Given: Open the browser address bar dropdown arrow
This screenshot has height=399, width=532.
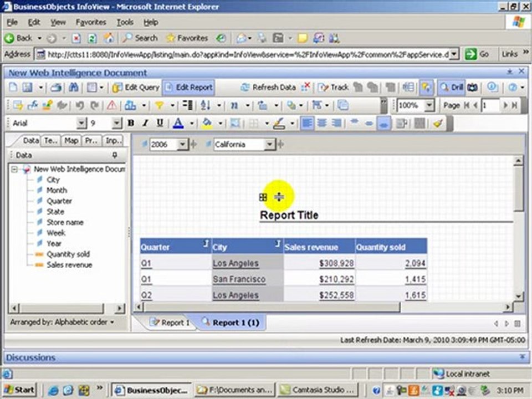Looking at the screenshot, I should 454,54.
